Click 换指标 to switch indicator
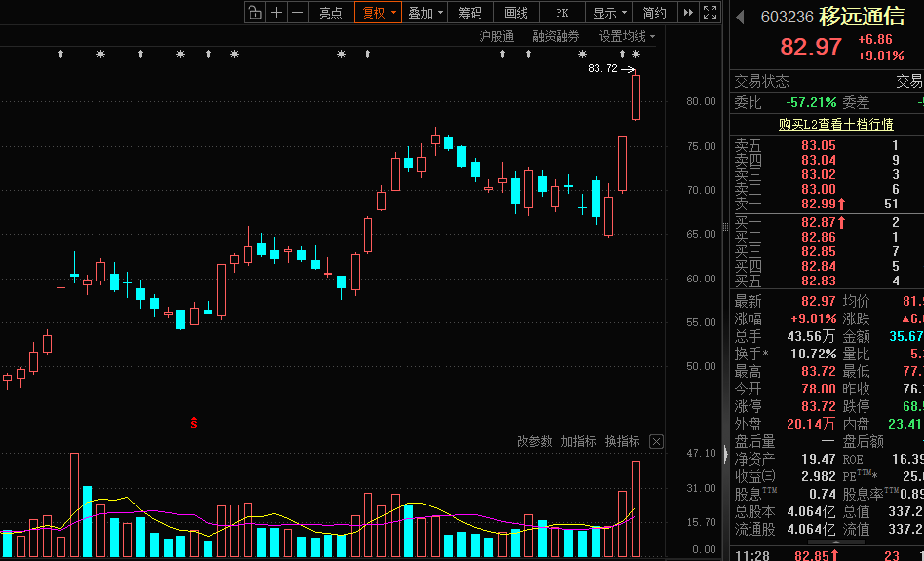The height and width of the screenshot is (561, 924). pos(622,441)
